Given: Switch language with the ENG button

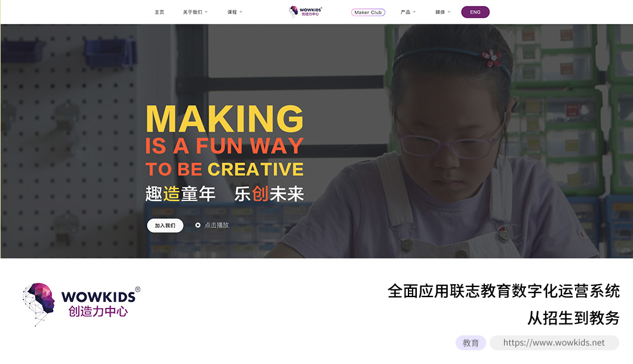Looking at the screenshot, I should [x=475, y=12].
